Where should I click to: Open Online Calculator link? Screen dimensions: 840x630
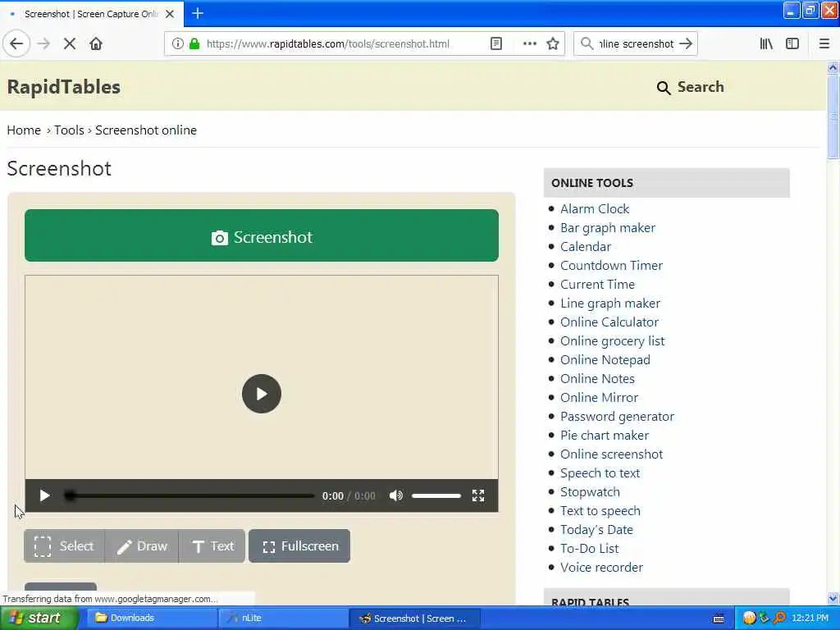pos(609,322)
